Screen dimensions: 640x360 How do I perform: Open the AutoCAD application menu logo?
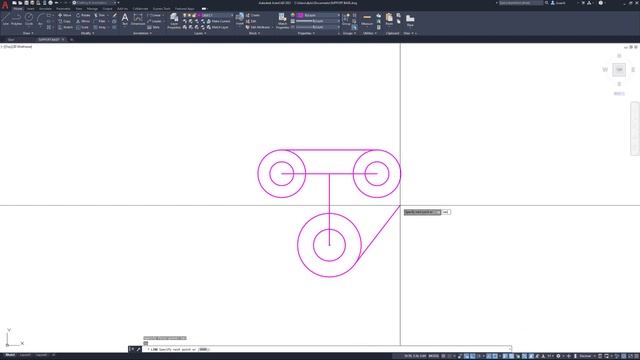tap(5, 5)
